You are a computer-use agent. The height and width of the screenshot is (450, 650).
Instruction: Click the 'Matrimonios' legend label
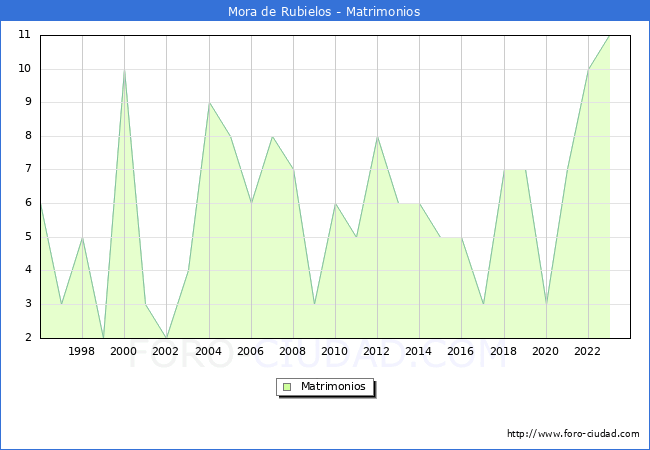(334, 386)
